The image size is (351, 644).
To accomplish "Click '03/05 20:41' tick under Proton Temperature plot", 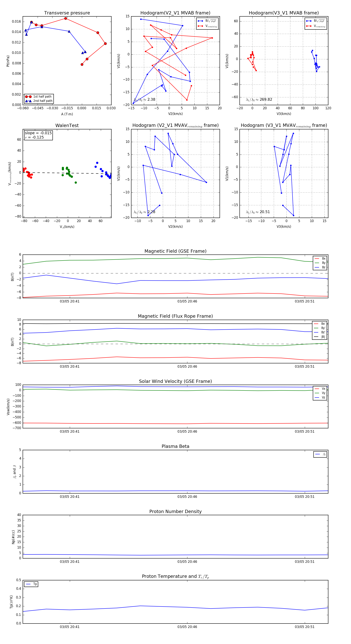I will [x=70, y=627].
